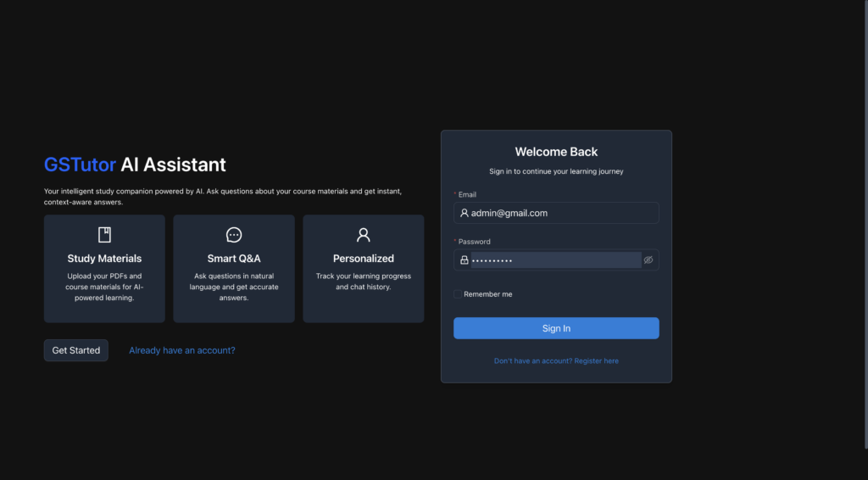This screenshot has width=868, height=480.
Task: Click the Remember me label text
Action: coord(487,294)
